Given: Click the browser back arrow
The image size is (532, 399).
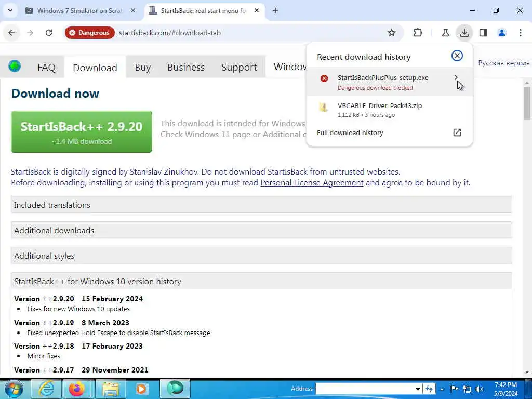Looking at the screenshot, I should click(11, 33).
